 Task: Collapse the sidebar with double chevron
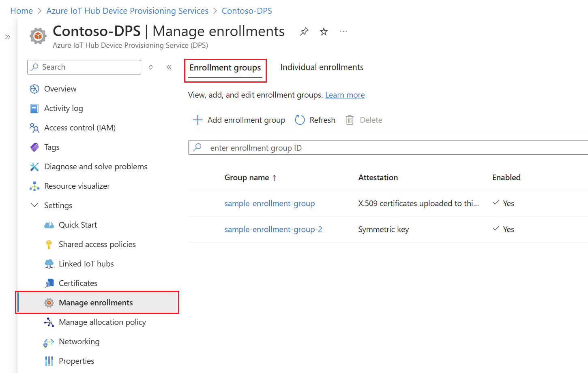click(169, 67)
